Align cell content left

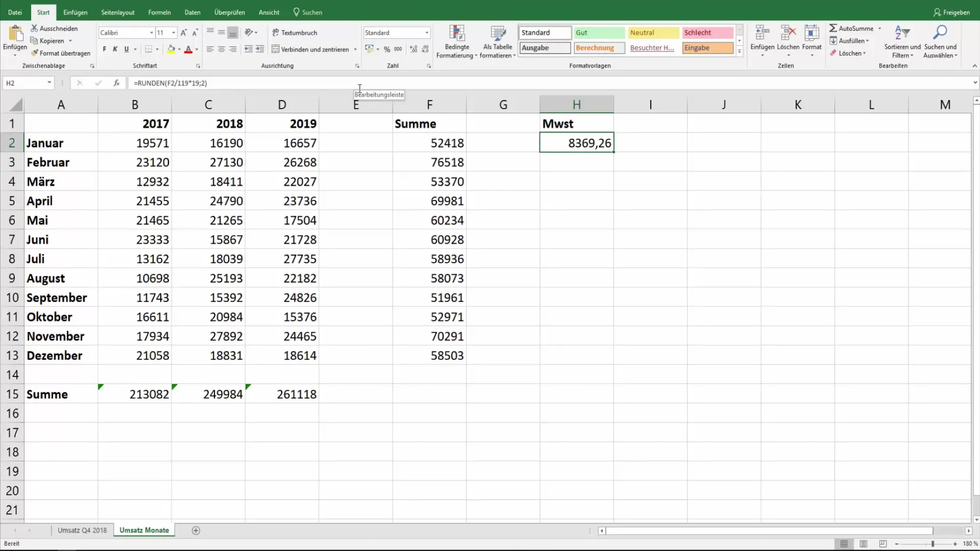click(210, 49)
